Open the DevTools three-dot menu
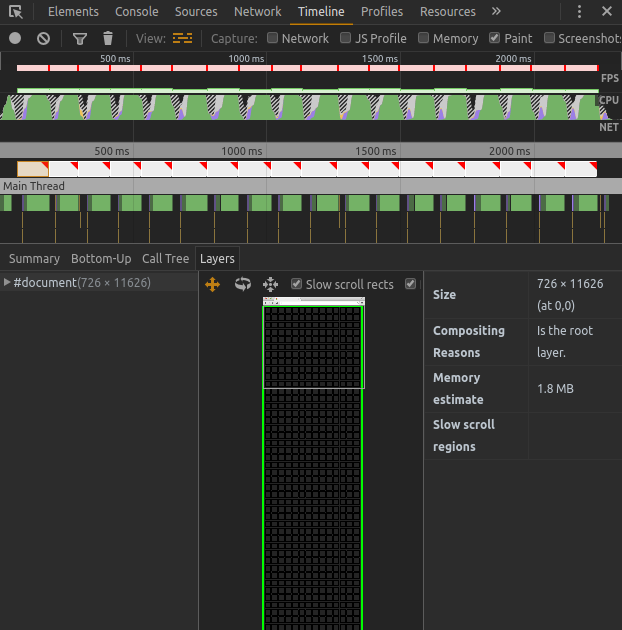This screenshot has width=622, height=630. tap(581, 12)
